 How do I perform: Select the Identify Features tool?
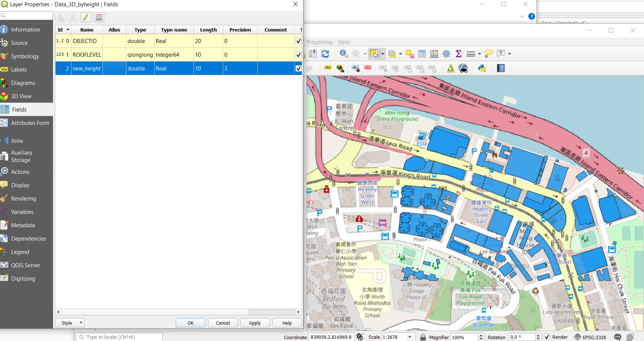[344, 53]
